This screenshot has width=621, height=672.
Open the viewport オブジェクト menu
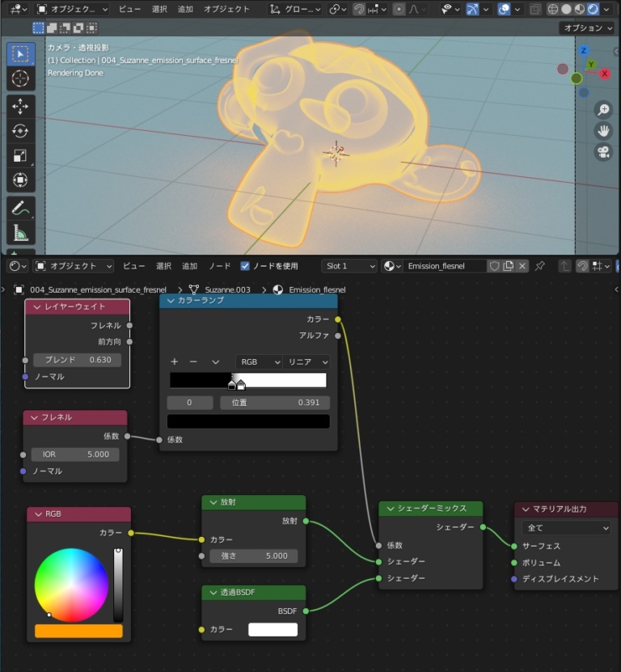tap(226, 9)
